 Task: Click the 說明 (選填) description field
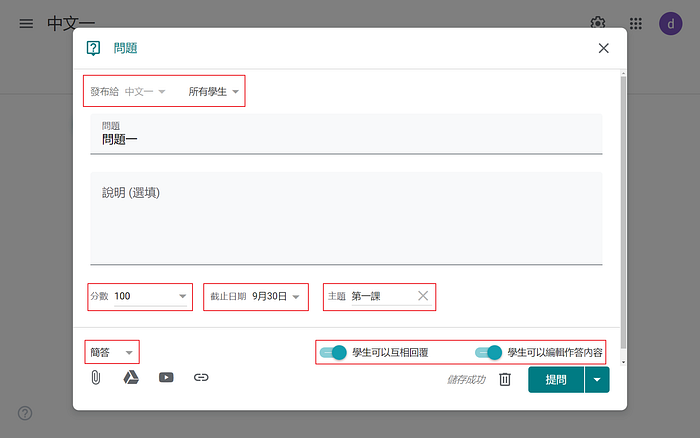(346, 218)
